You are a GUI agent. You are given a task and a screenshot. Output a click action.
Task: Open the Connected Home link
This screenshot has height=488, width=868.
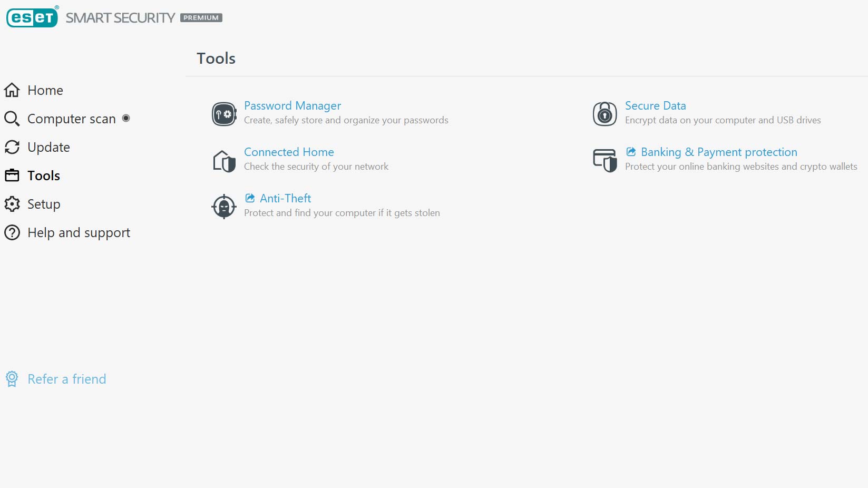point(289,152)
